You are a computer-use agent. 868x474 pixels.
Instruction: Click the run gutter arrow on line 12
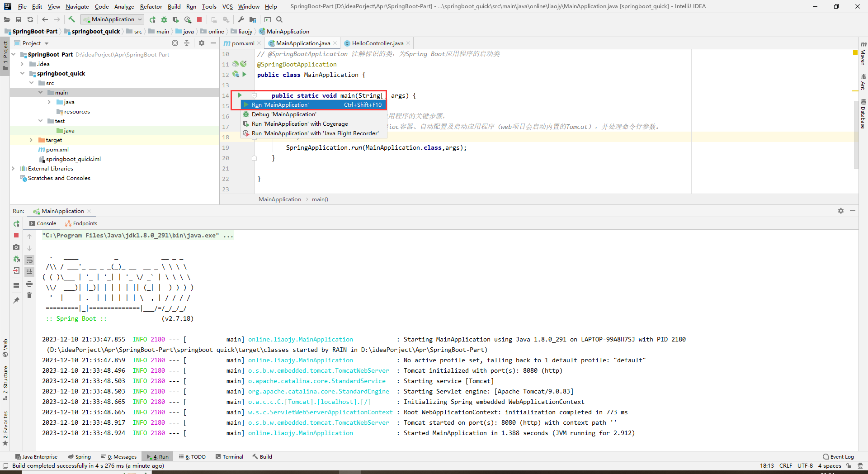pyautogui.click(x=245, y=74)
